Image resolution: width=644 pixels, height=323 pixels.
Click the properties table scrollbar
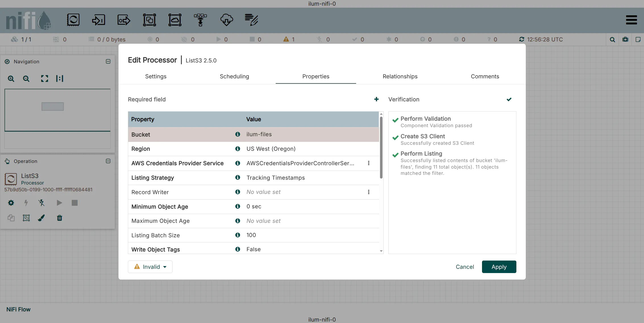pyautogui.click(x=381, y=148)
